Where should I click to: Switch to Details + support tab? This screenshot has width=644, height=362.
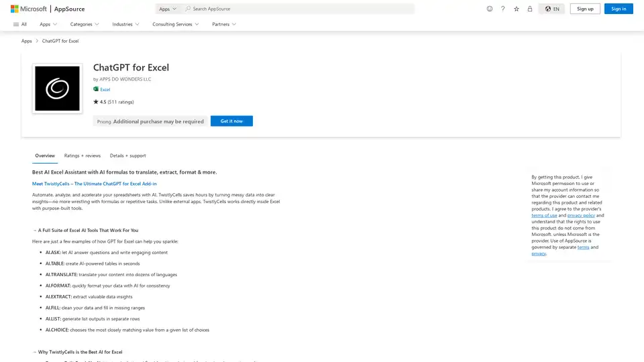coord(127,156)
